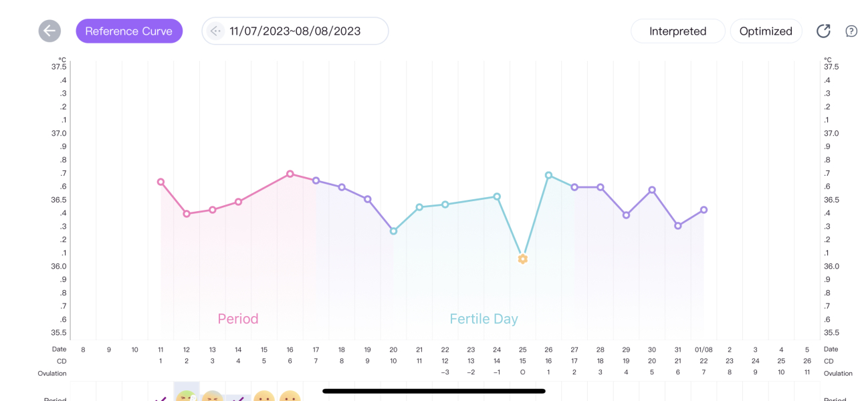Click the Period phase label
The image size is (868, 401).
[238, 319]
